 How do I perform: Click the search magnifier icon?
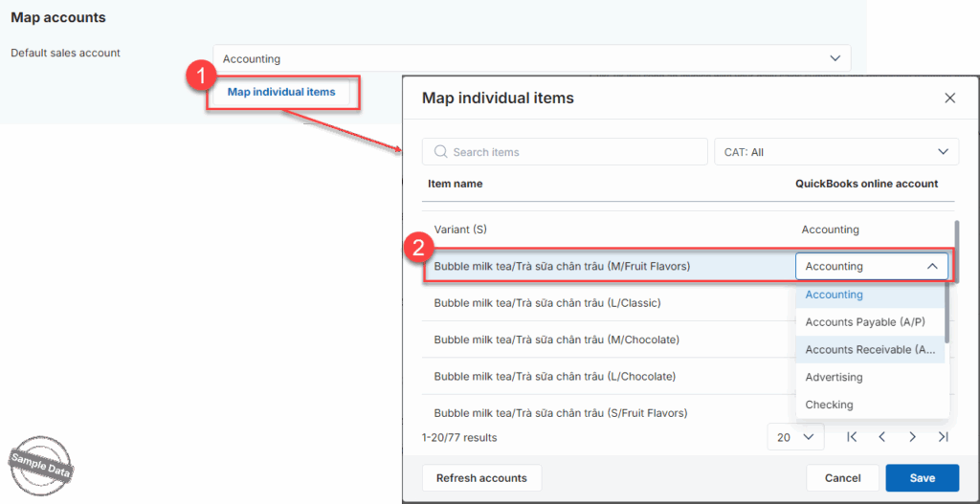coord(441,152)
